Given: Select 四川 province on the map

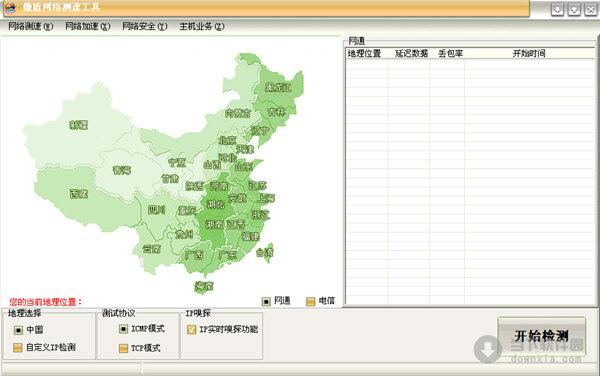Looking at the screenshot, I should click(157, 210).
